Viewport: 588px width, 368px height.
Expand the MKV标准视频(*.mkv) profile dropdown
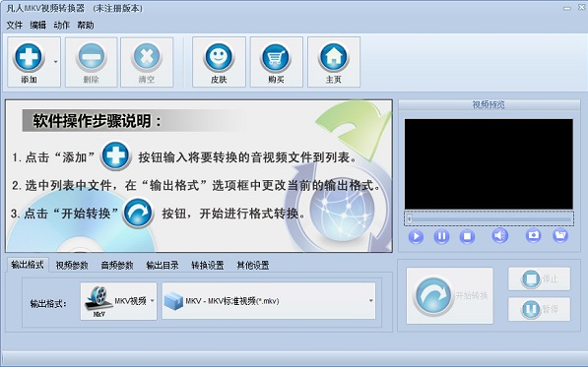click(x=269, y=301)
